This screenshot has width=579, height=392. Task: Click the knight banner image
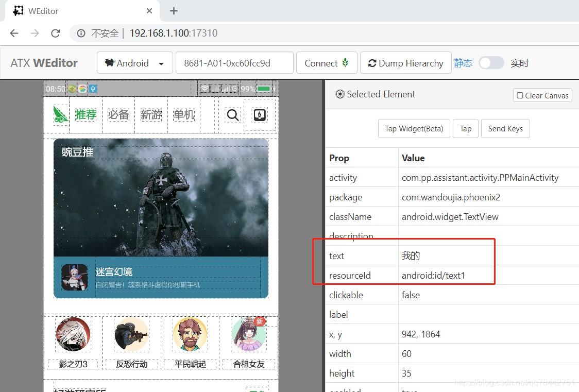(161, 197)
